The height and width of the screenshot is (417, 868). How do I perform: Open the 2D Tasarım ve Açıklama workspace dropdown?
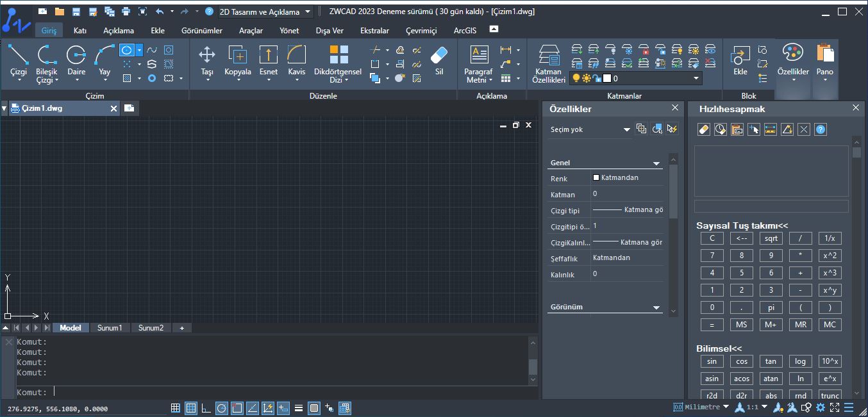point(265,12)
